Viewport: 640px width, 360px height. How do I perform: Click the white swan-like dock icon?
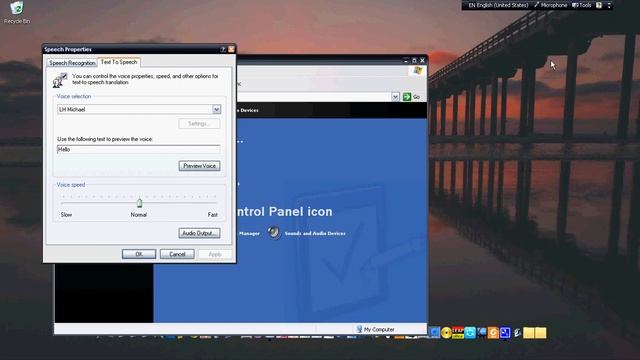click(517, 333)
